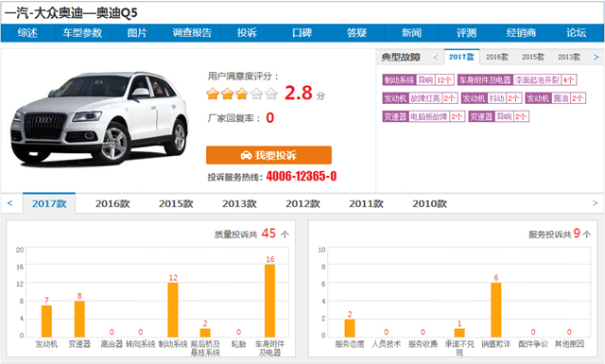Screen dimensions: 605x364
Task: Click the 配件争议 axis label
Action: click(533, 344)
